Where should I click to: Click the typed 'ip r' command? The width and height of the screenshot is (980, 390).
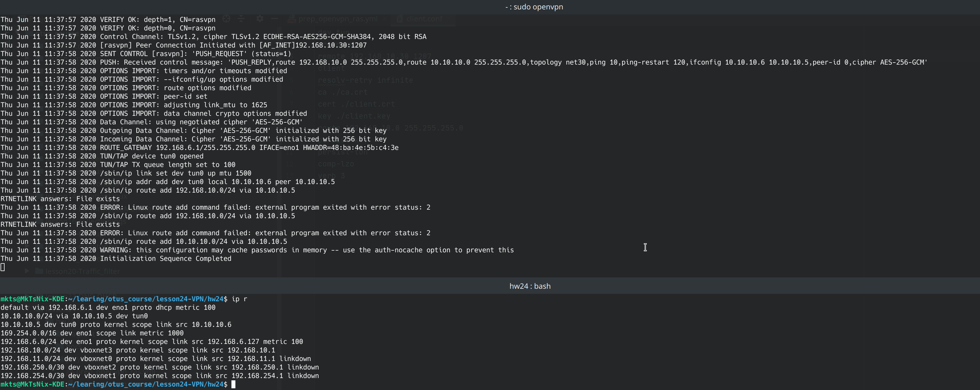(239, 299)
